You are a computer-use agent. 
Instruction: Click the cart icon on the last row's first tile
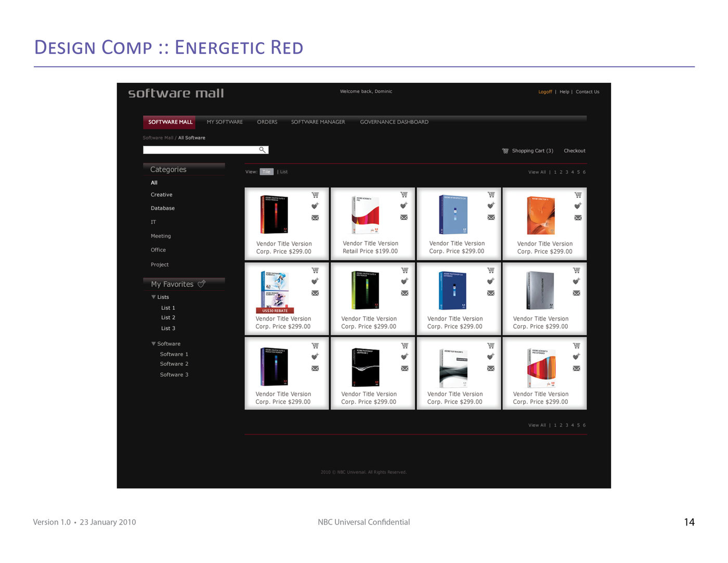point(315,344)
